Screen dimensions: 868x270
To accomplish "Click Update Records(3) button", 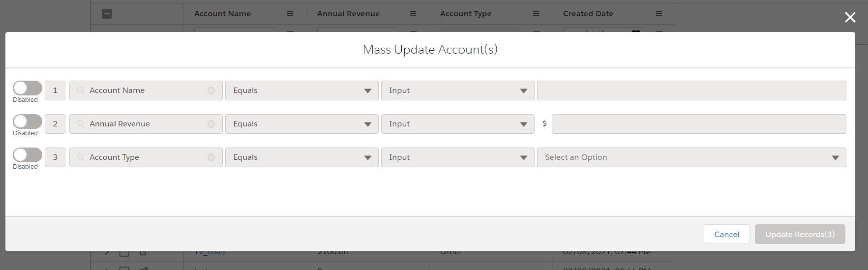I will coord(800,234).
